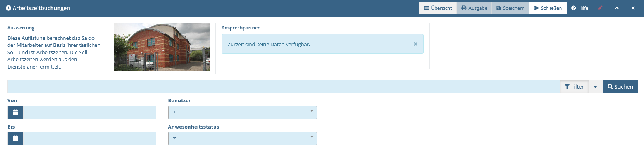
Task: Open the Hilfe help page
Action: coord(580,8)
